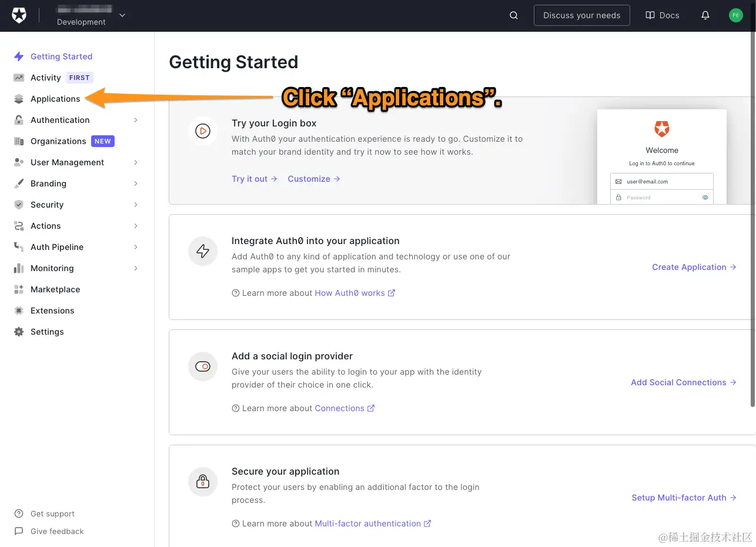
Task: Click the Branding paintbrush icon
Action: pos(19,184)
